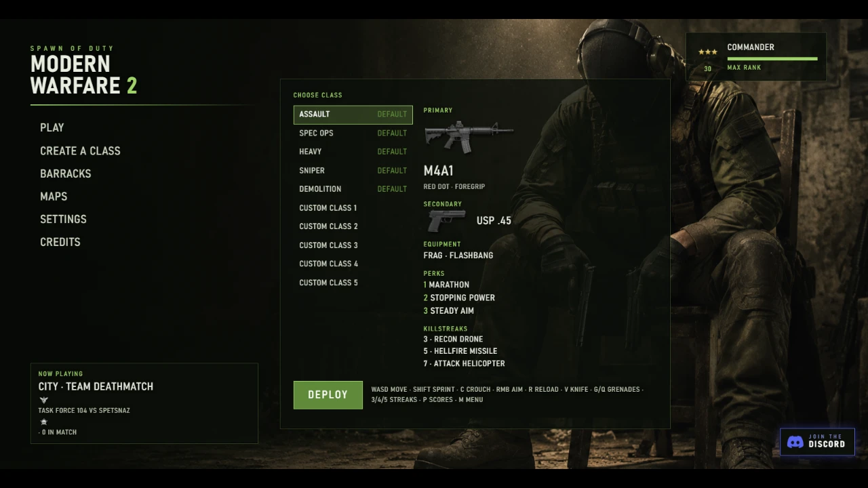Click the Task Force winged emblem icon

(x=44, y=401)
